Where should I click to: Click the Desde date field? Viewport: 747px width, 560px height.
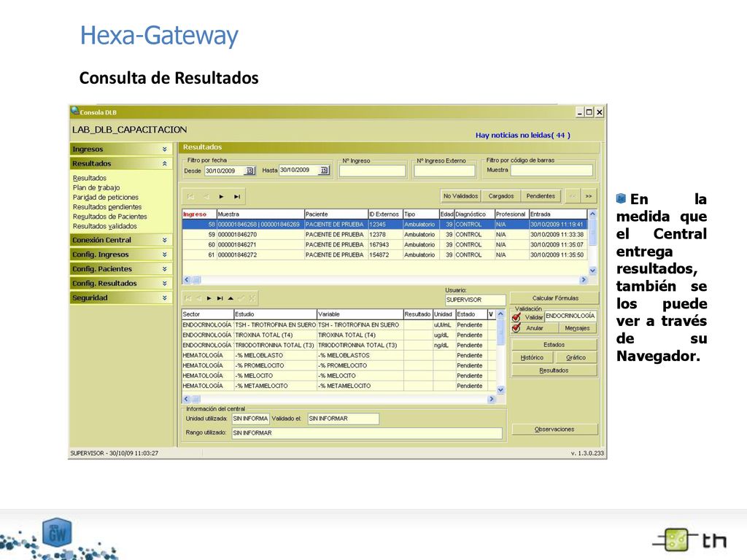click(225, 171)
